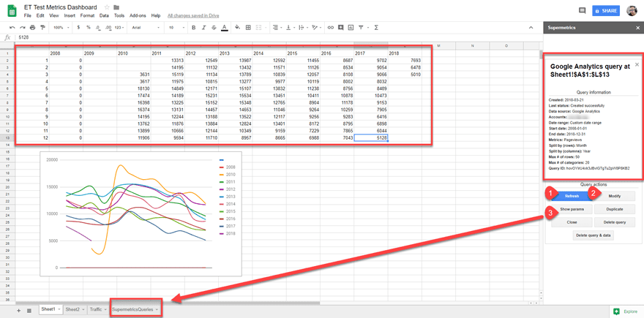Screen dimensions: 644x318
Task: Open the Data menu
Action: [104, 15]
